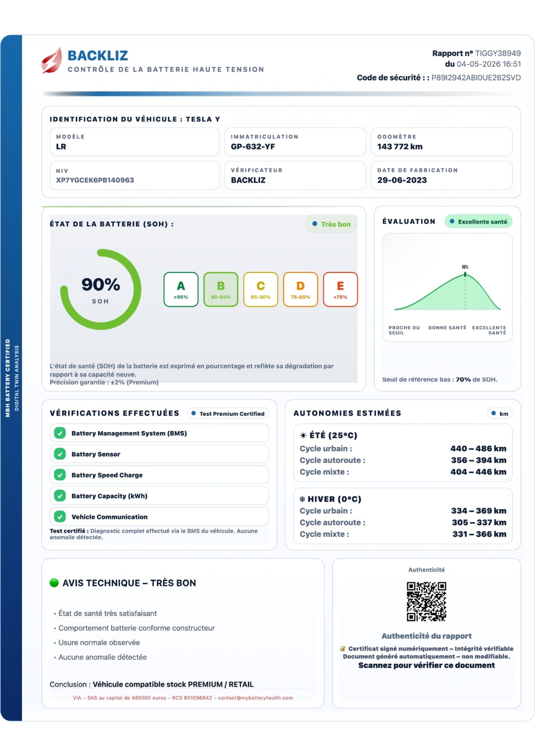535x756 pixels.
Task: Select the grade A (>95%) box
Action: click(x=181, y=289)
